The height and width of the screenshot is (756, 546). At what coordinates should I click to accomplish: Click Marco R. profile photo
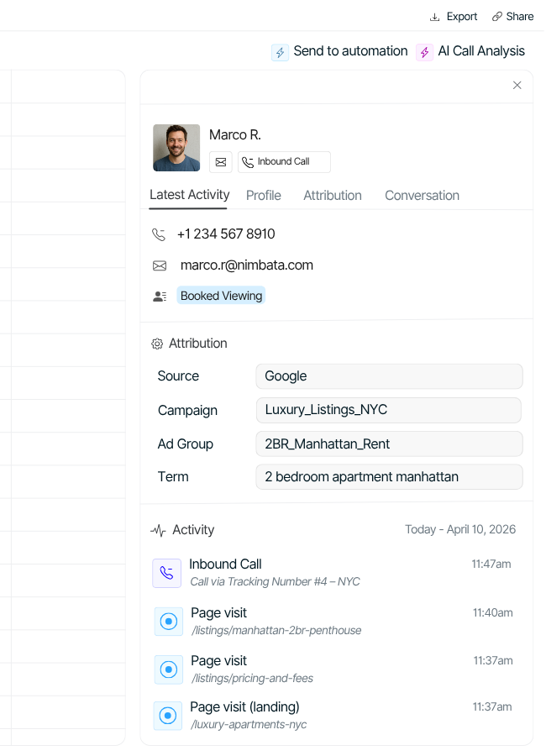pos(176,148)
